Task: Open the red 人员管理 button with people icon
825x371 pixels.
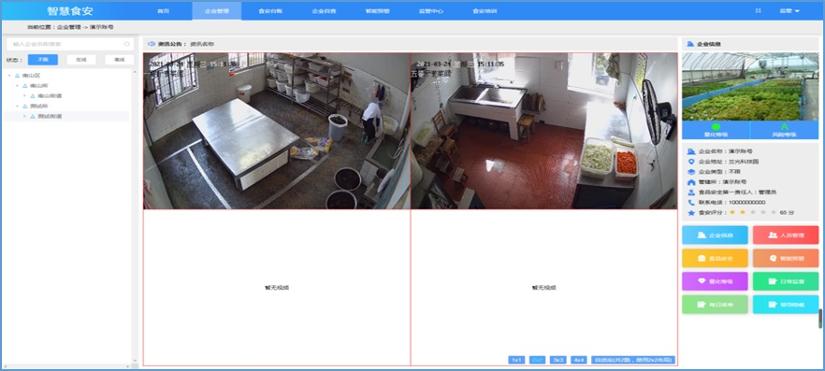Action: (786, 235)
